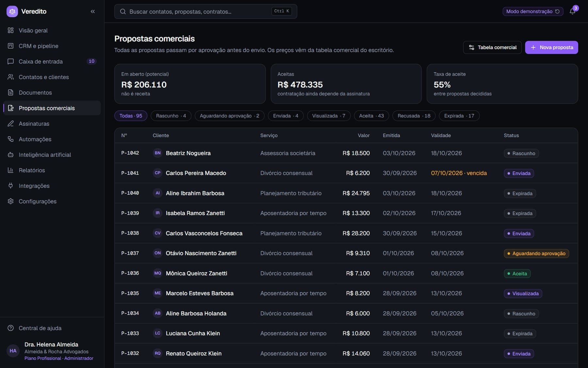Open the Em aberto (potencial) card
This screenshot has width=588, height=368.
[190, 84]
